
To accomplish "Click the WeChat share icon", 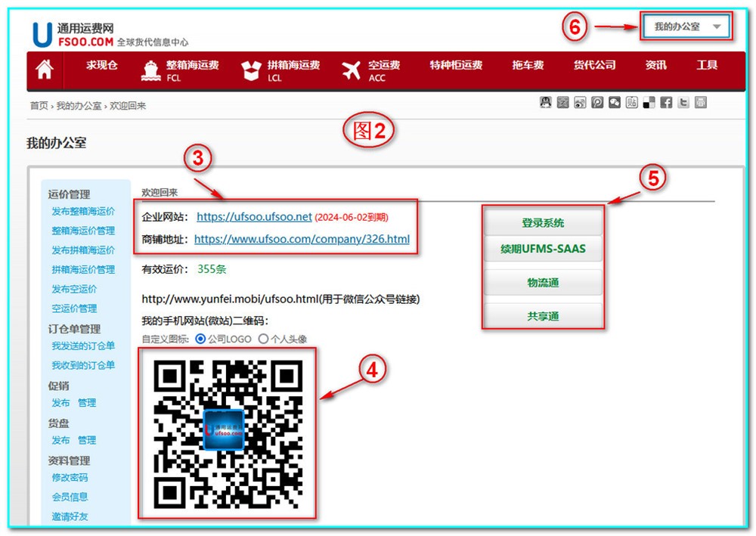I will (x=615, y=103).
